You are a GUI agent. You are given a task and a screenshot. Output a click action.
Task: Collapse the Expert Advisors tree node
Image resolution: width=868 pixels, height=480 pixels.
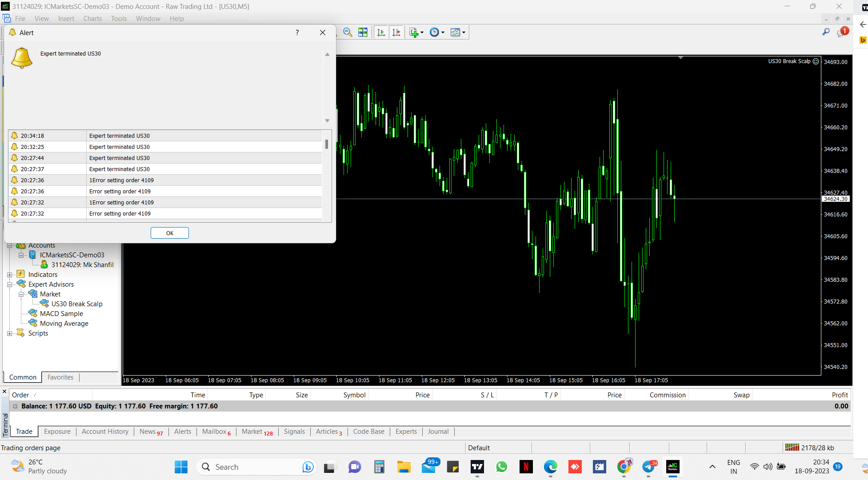(9, 284)
